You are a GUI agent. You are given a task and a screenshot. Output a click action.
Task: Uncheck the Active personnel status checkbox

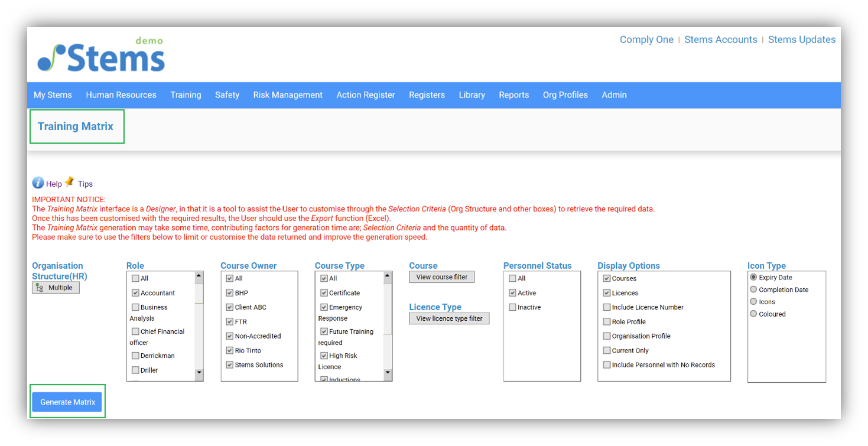(x=512, y=293)
